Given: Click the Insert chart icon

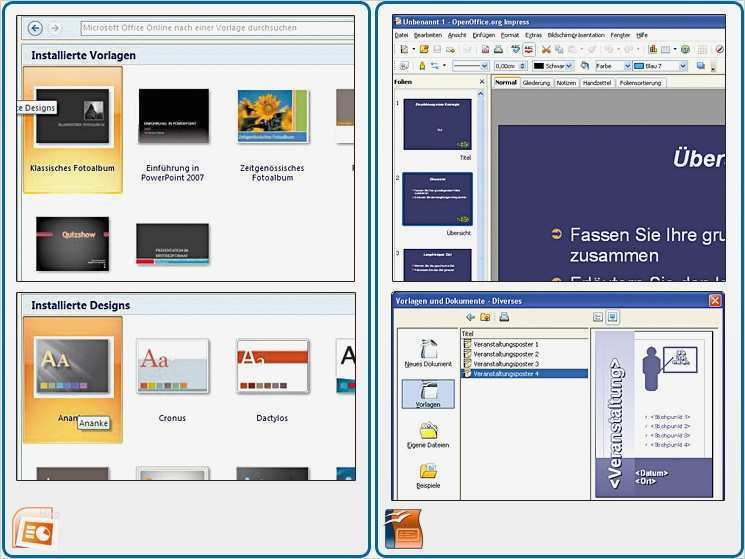Looking at the screenshot, I should (x=653, y=49).
